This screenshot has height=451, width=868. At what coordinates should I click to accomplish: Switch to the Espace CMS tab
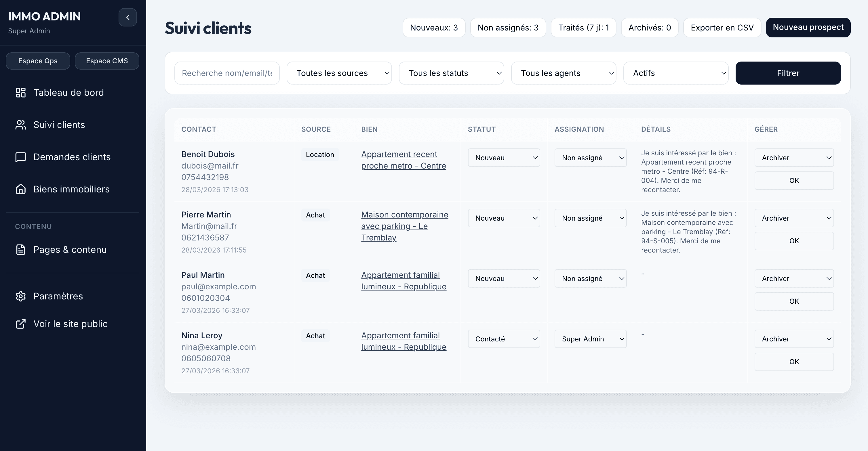pos(107,61)
